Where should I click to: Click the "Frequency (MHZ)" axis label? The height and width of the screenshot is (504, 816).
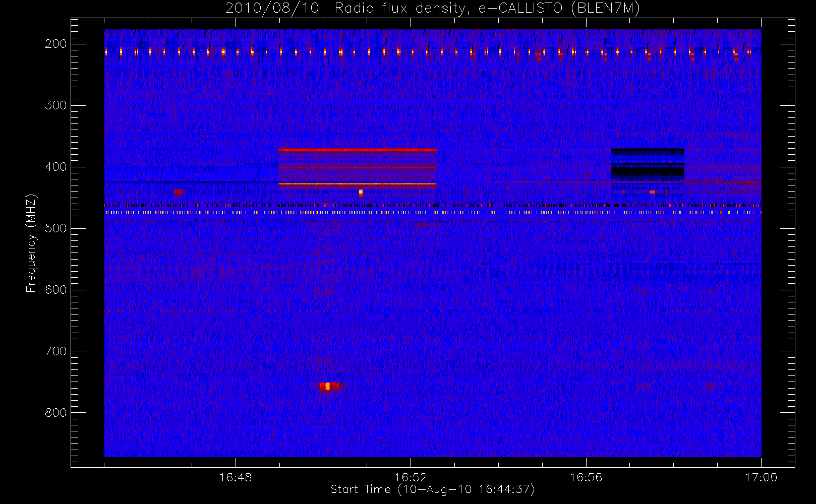click(x=31, y=243)
